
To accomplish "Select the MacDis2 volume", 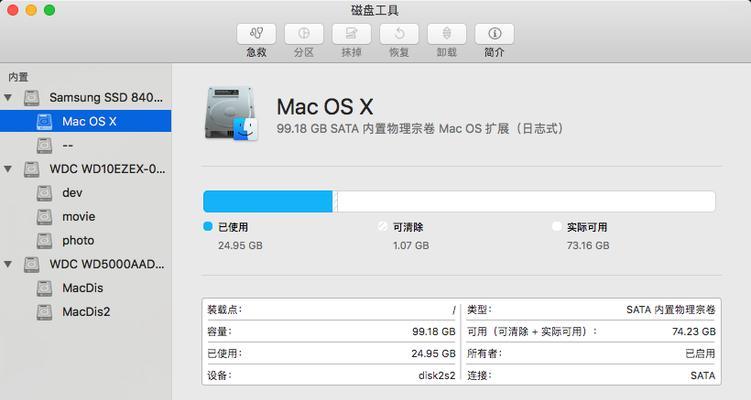I will click(85, 312).
